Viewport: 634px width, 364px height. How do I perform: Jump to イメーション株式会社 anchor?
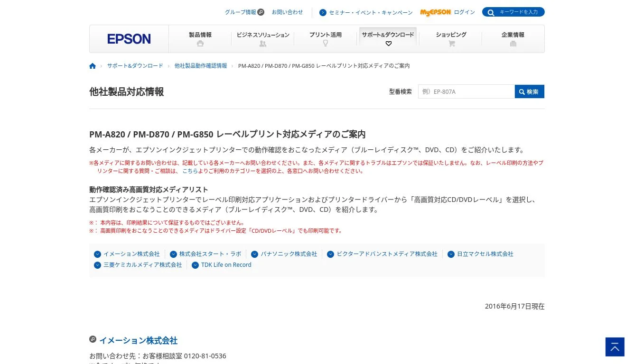coord(131,254)
